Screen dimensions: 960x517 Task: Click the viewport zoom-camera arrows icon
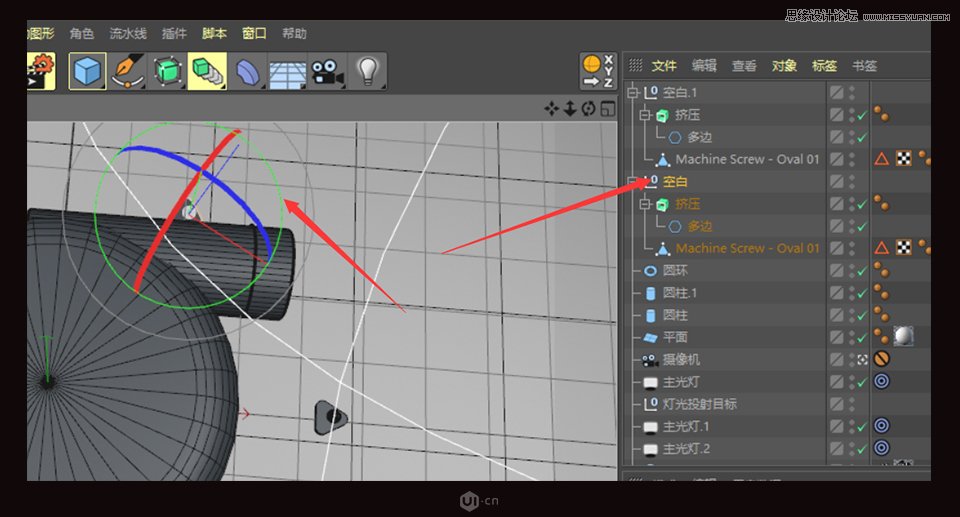(569, 109)
